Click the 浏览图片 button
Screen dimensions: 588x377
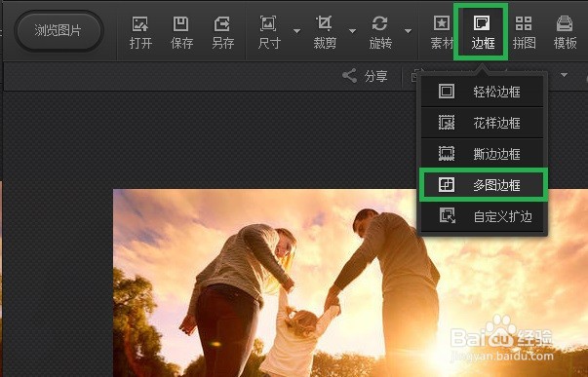[59, 31]
